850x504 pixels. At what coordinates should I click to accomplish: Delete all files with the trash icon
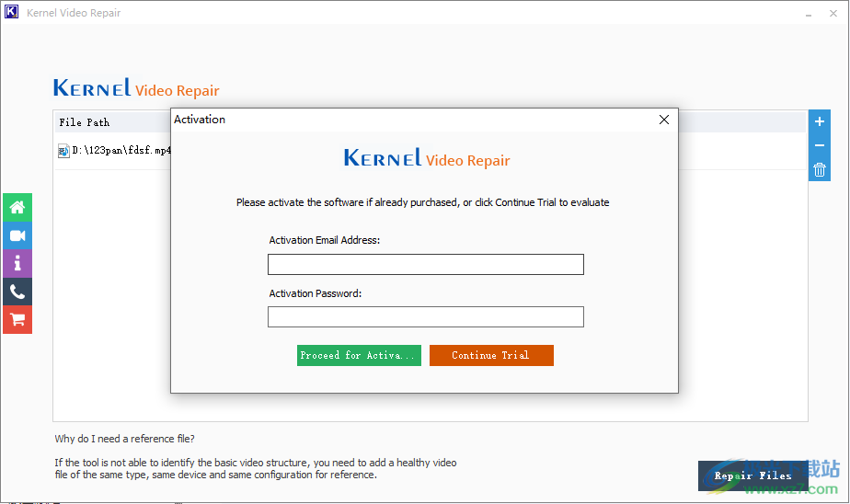(819, 169)
